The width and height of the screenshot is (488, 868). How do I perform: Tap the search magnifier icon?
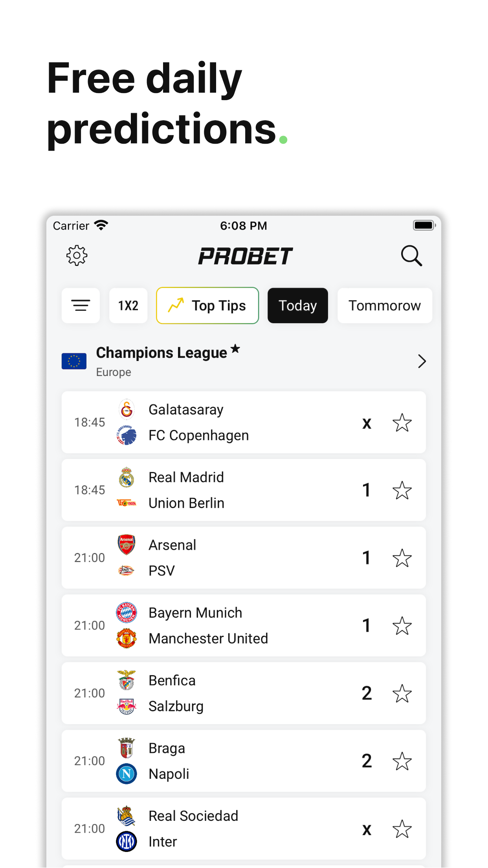click(x=411, y=256)
